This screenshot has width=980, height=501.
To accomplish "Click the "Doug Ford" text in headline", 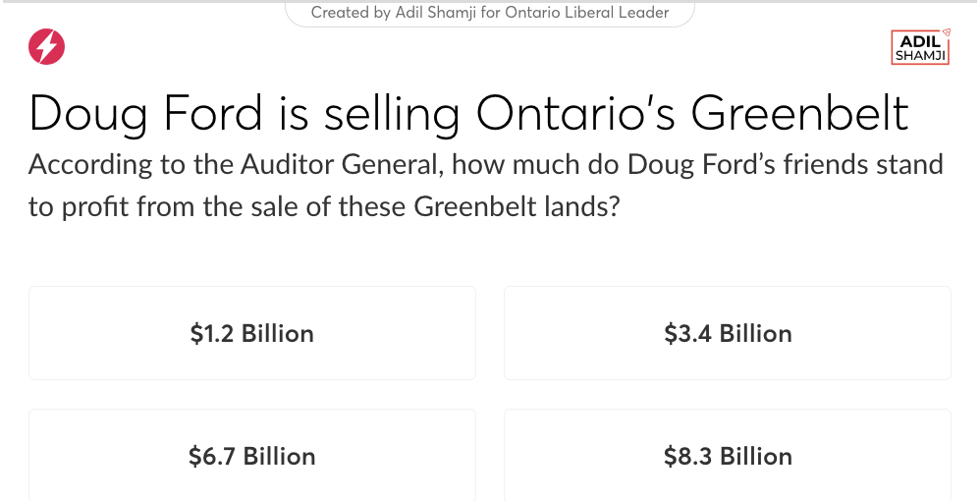I will pyautogui.click(x=145, y=113).
